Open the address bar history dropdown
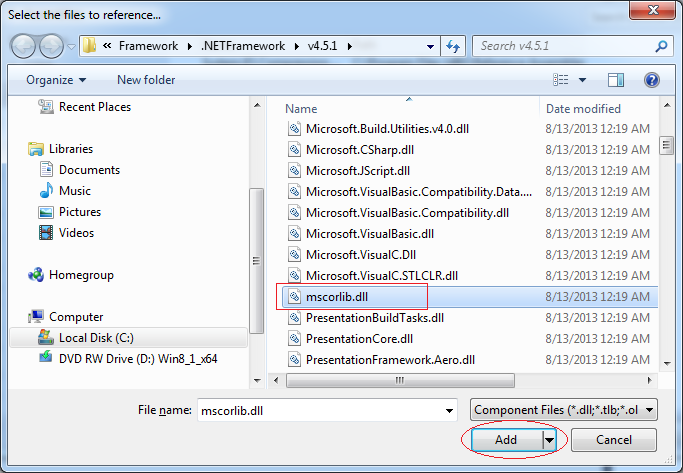Viewport: 683px width, 473px height. click(x=430, y=47)
